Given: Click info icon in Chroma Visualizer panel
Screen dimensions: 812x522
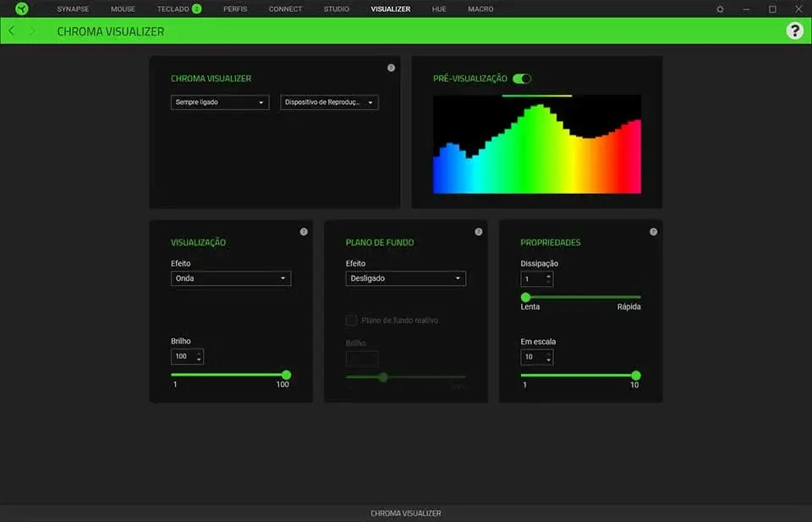Looking at the screenshot, I should click(x=391, y=68).
